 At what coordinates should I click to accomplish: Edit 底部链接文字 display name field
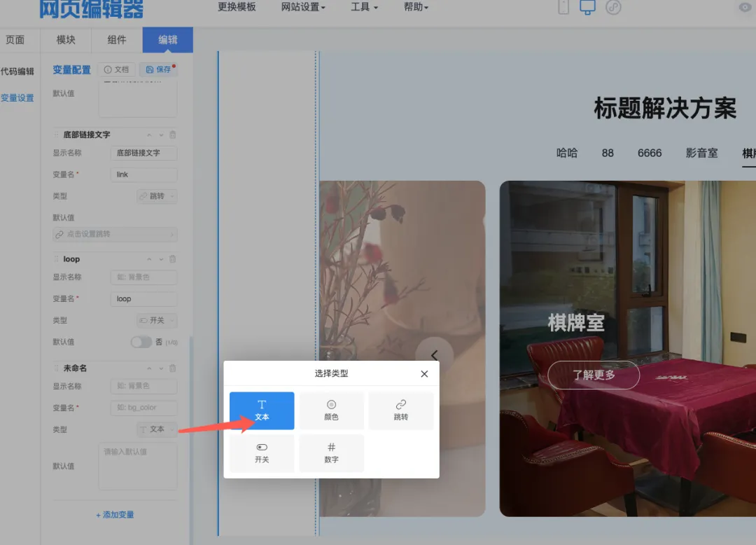[x=143, y=153]
